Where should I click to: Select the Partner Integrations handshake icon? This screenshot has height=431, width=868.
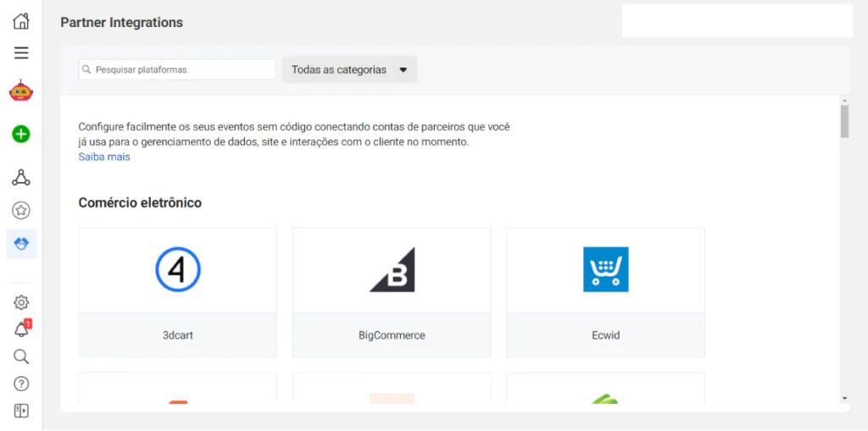[x=21, y=243]
